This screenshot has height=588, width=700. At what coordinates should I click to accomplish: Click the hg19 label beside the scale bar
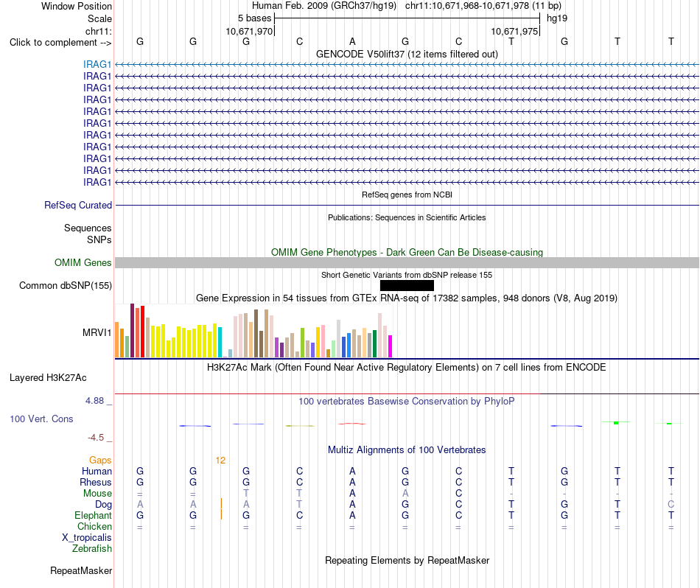tap(557, 18)
